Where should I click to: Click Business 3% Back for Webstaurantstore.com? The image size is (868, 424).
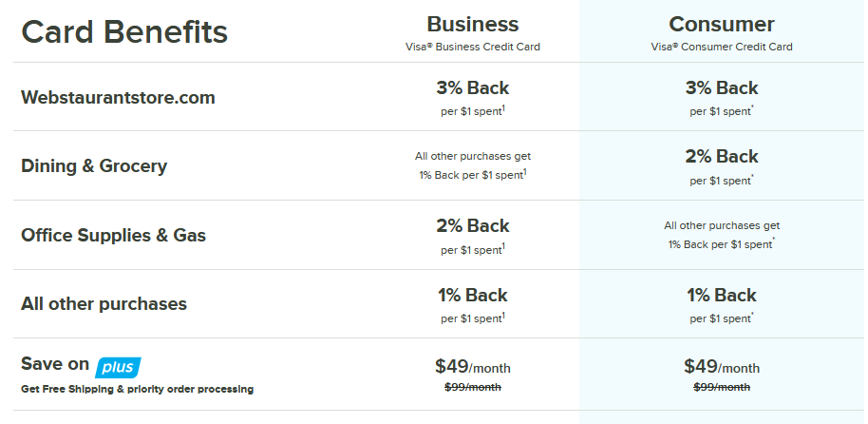472,88
